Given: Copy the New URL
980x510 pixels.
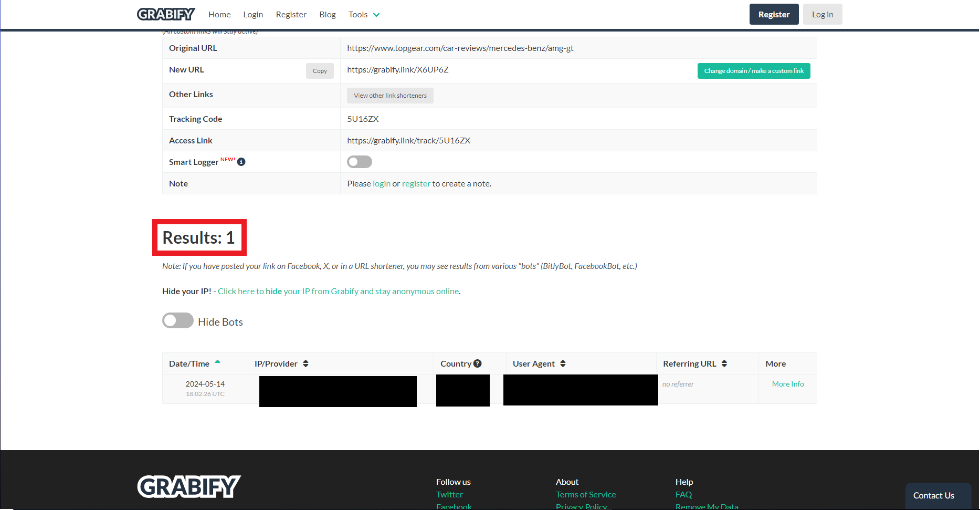Looking at the screenshot, I should [x=320, y=71].
